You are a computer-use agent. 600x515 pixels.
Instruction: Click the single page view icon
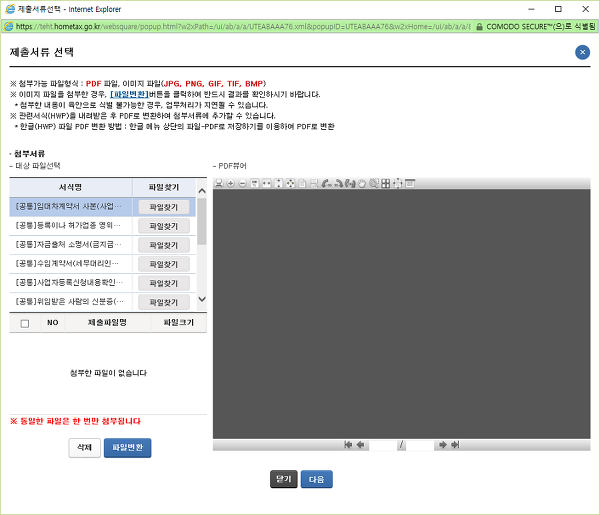(x=302, y=183)
